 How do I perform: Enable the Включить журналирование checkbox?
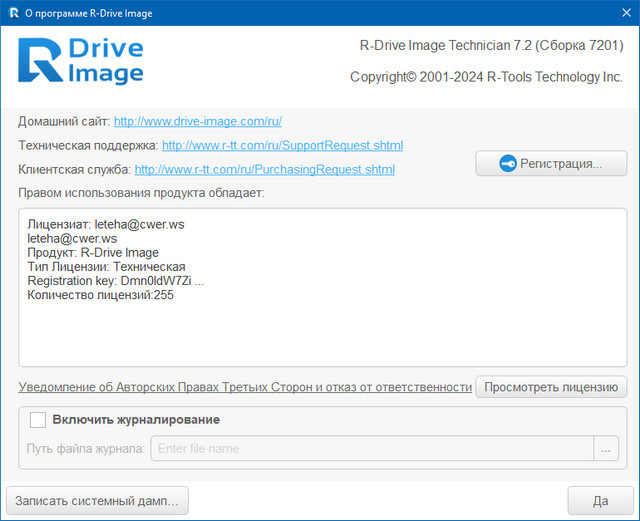[38, 420]
